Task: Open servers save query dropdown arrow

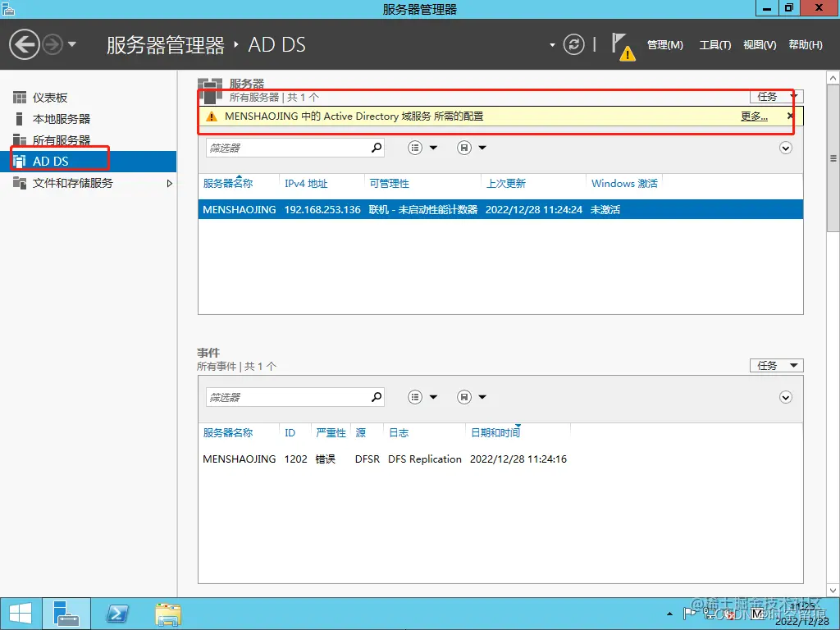Action: coord(482,148)
